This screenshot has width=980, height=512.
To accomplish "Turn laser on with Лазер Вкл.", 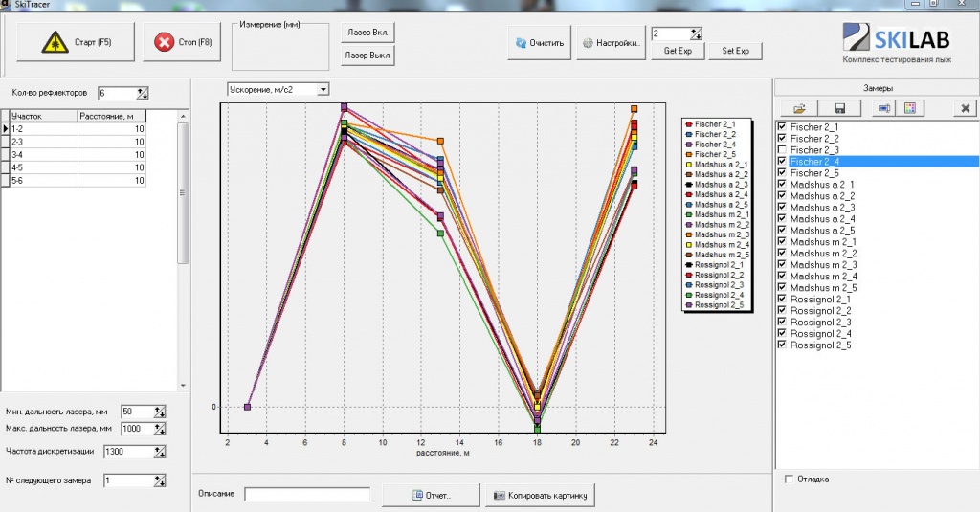I will [x=367, y=33].
